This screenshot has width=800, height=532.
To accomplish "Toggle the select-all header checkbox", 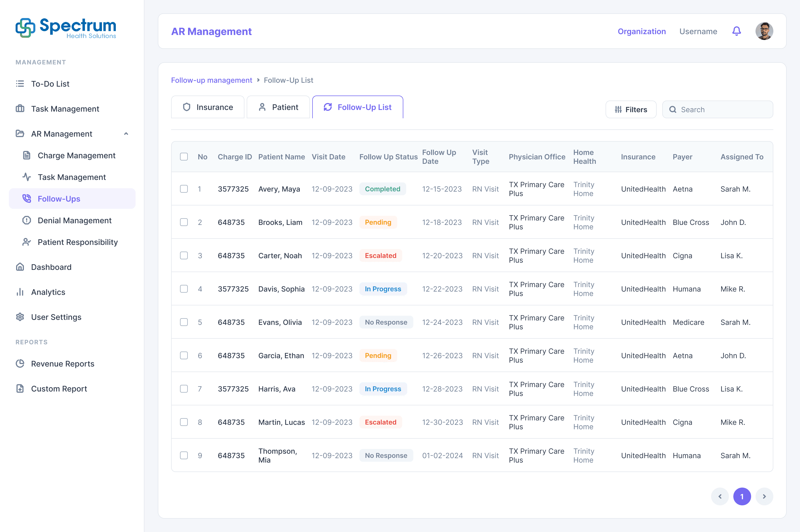I will tap(184, 157).
